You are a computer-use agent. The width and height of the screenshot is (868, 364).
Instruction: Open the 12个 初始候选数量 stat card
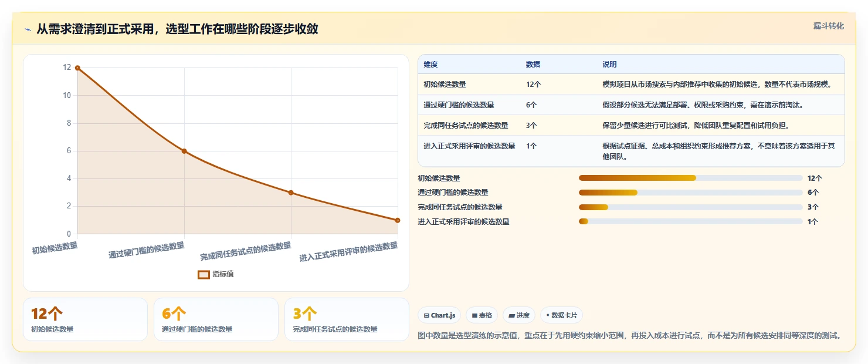point(85,319)
